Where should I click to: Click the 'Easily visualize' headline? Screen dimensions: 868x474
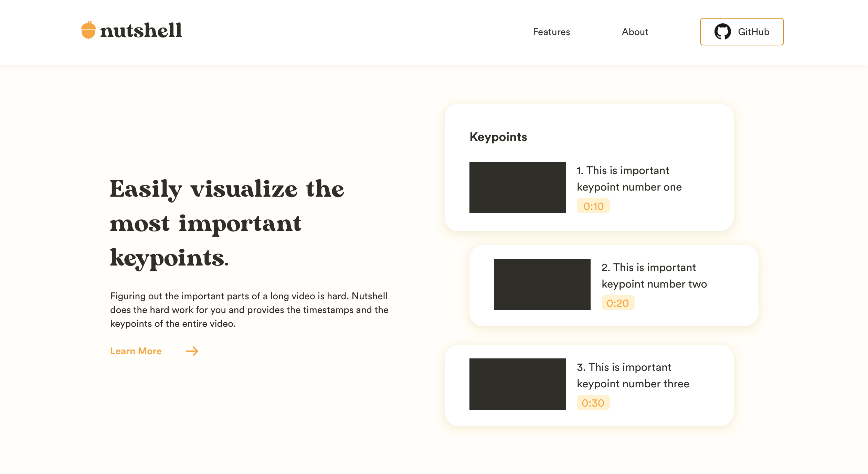[227, 223]
